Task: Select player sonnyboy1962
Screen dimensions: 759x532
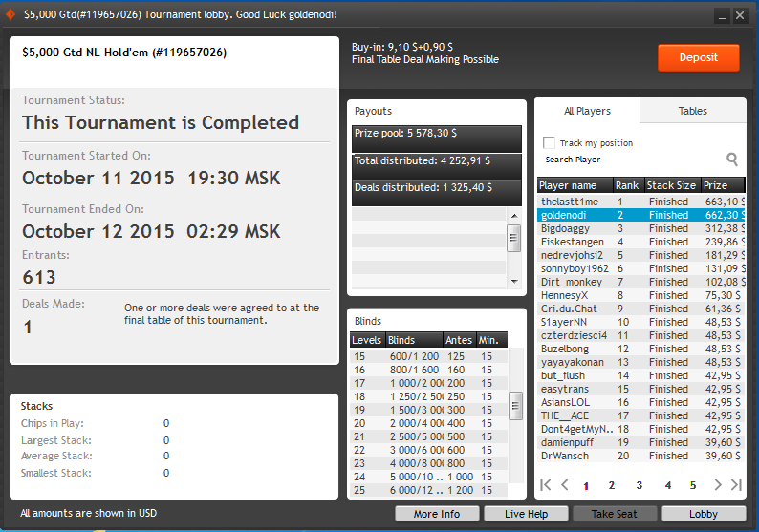Action: pyautogui.click(x=640, y=268)
